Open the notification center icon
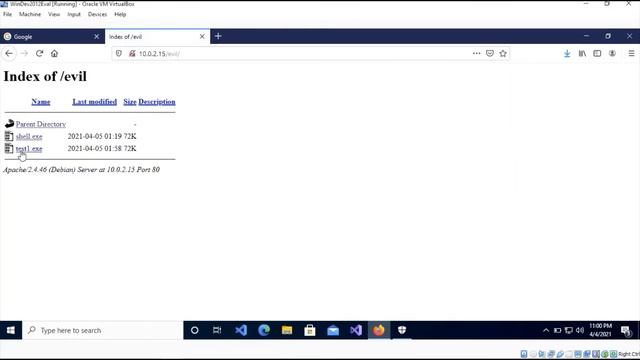This screenshot has height=360, width=640. click(626, 331)
